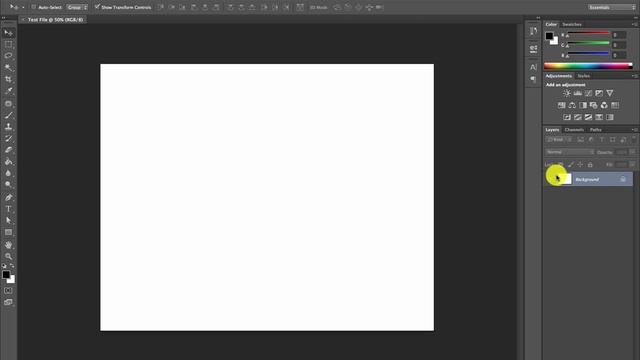
Task: Add a Curves adjustment
Action: tap(588, 93)
